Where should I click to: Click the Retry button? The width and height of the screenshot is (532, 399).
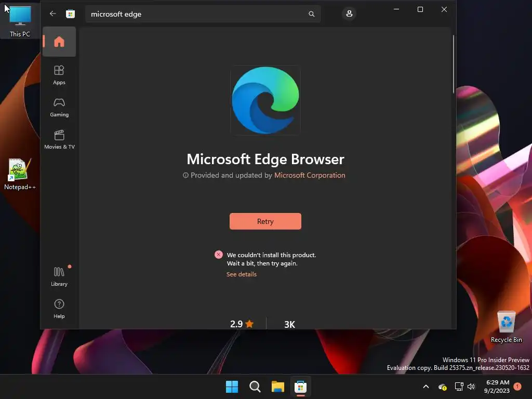pos(265,221)
